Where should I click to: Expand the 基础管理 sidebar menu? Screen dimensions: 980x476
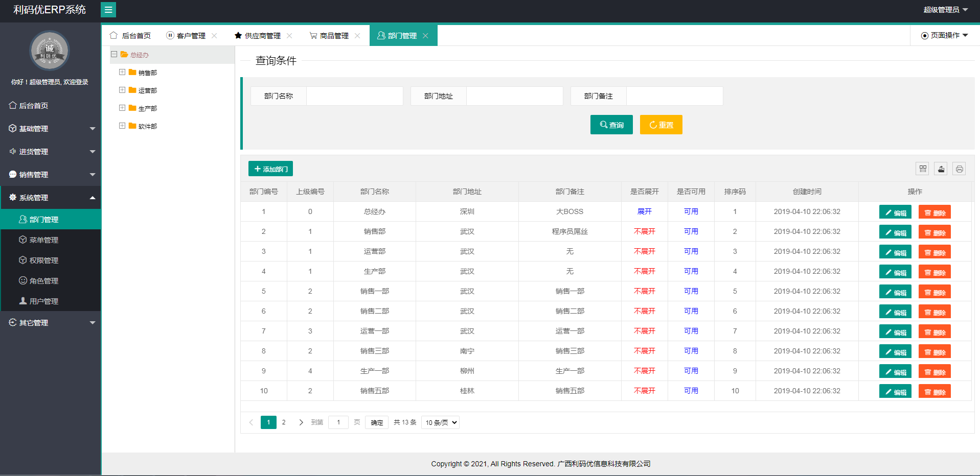click(x=51, y=129)
